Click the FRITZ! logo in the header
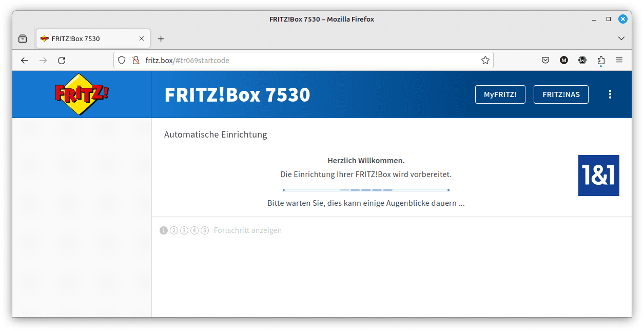Image resolution: width=644 pixels, height=331 pixels. [82, 94]
